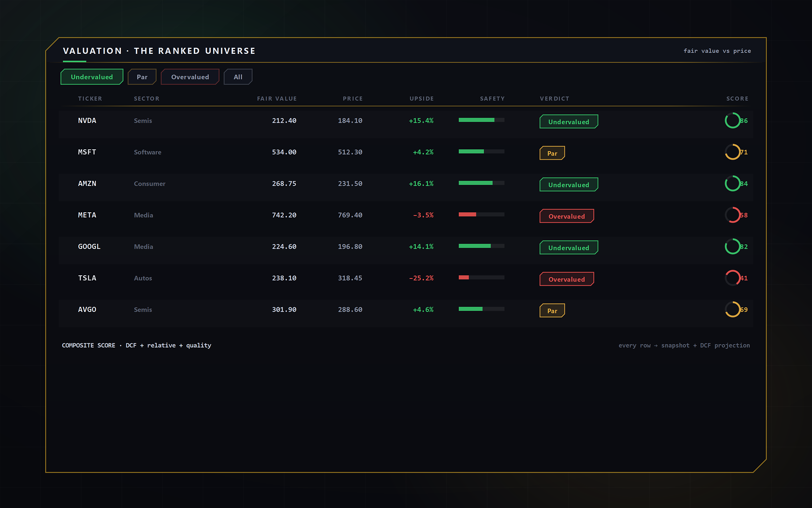Click the Undervalued verdict badge for NVDA
The width and height of the screenshot is (812, 508).
(569, 121)
